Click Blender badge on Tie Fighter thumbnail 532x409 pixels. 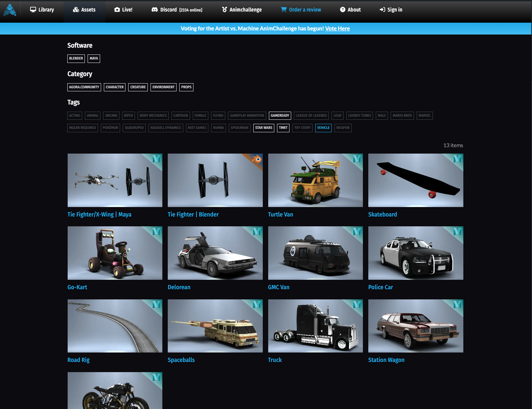click(x=257, y=158)
